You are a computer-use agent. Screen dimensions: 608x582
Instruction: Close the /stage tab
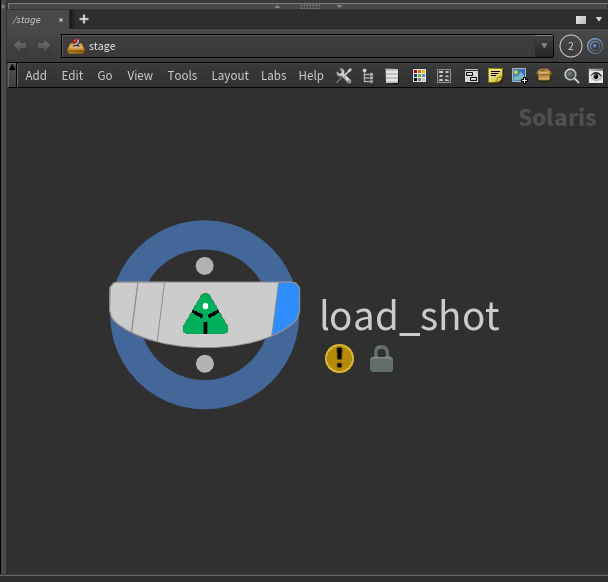coord(61,20)
